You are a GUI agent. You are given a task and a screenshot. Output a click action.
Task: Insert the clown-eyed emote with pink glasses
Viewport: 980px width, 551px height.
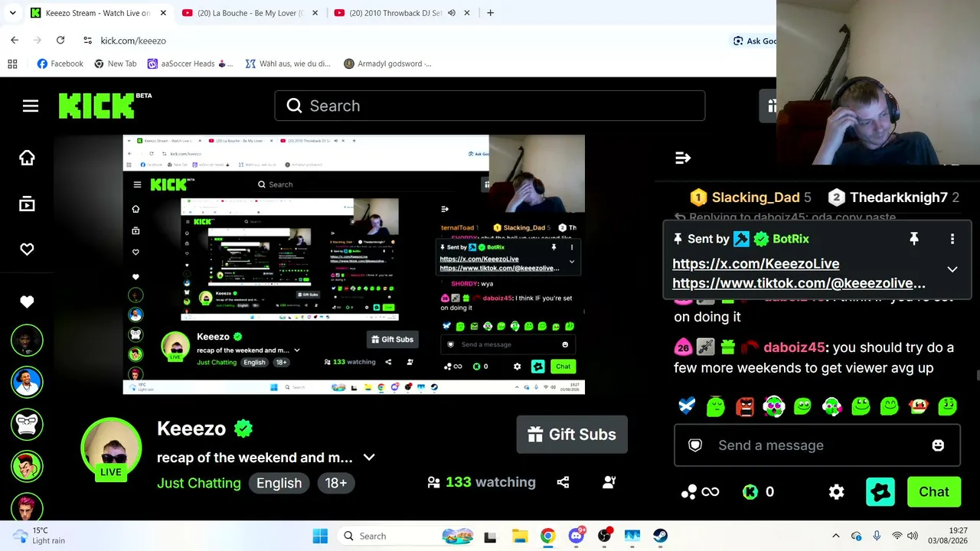[x=774, y=406]
